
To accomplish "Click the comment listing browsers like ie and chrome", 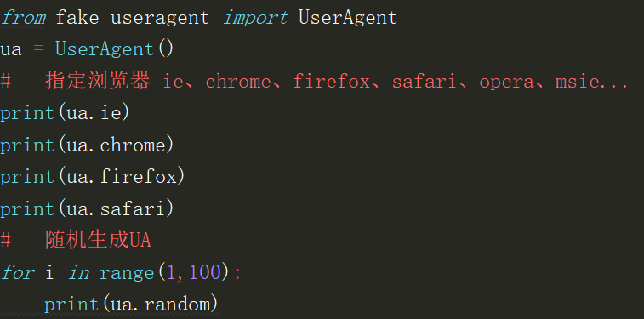I will pyautogui.click(x=315, y=82).
